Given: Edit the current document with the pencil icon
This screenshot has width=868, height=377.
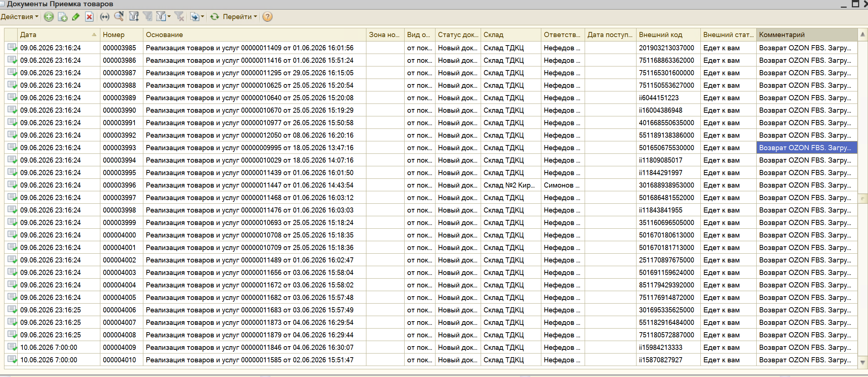Looking at the screenshot, I should pos(76,17).
